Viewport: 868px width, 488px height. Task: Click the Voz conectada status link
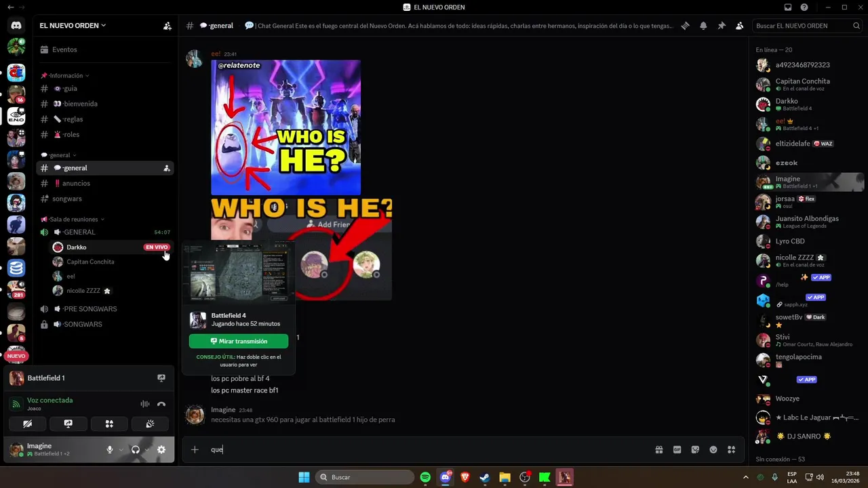[50, 401]
